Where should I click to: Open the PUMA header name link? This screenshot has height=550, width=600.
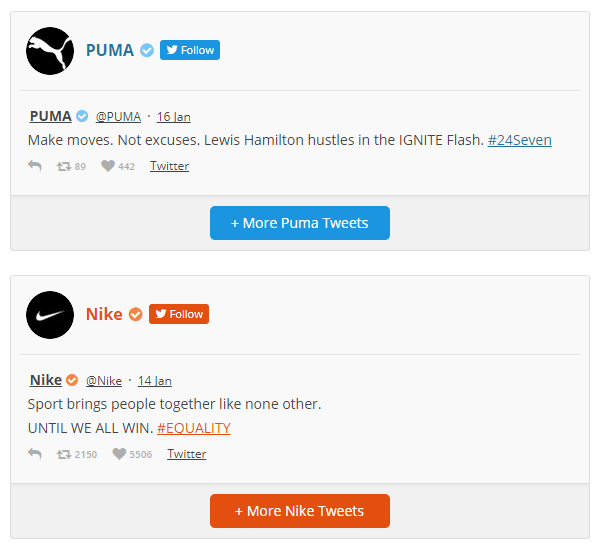(109, 50)
